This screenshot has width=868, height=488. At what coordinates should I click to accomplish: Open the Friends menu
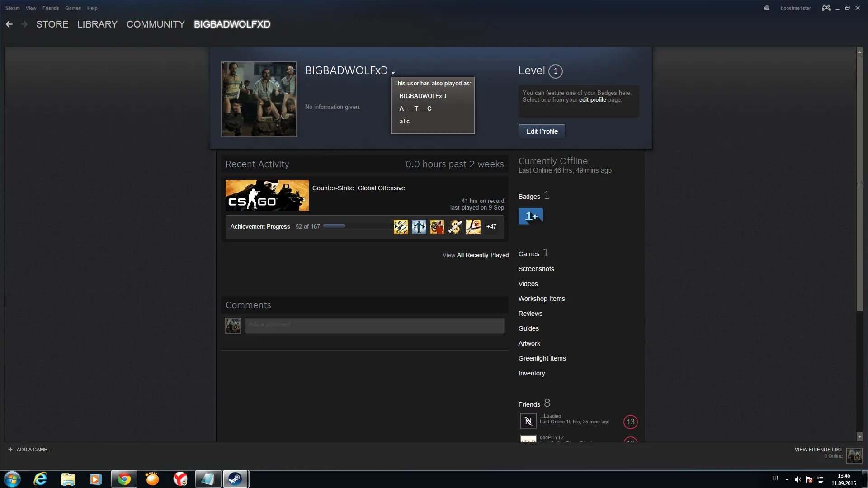click(x=51, y=8)
